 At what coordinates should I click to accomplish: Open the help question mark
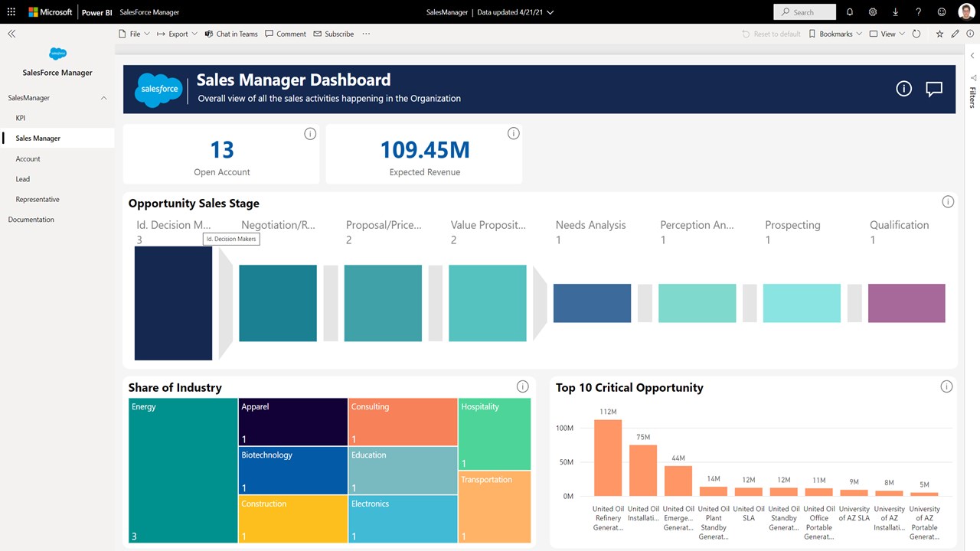coord(919,12)
